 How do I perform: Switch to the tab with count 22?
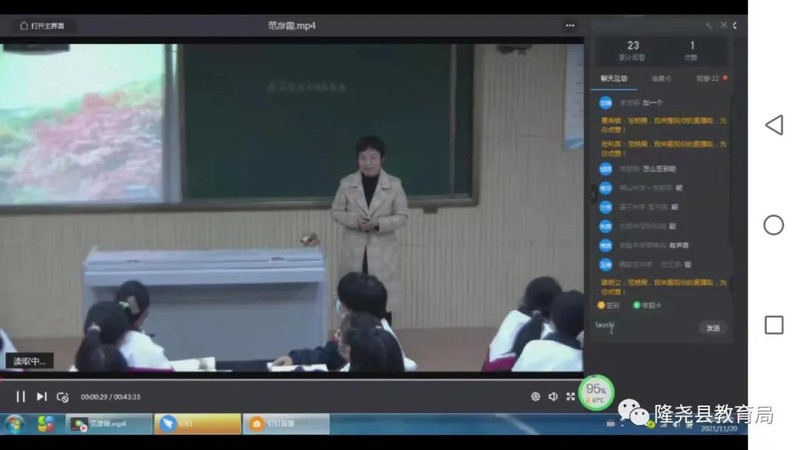click(708, 79)
